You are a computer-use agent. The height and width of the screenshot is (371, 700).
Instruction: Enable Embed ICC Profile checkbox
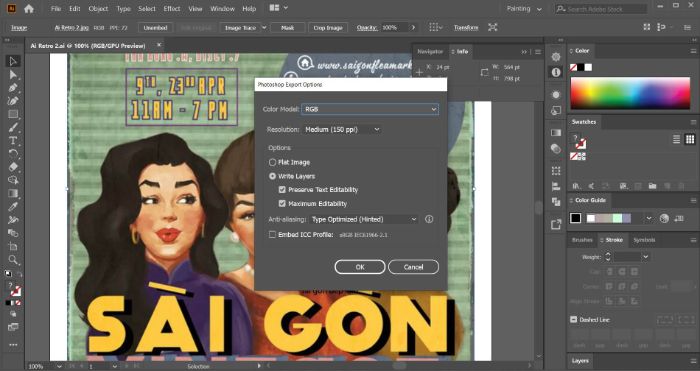pos(272,234)
